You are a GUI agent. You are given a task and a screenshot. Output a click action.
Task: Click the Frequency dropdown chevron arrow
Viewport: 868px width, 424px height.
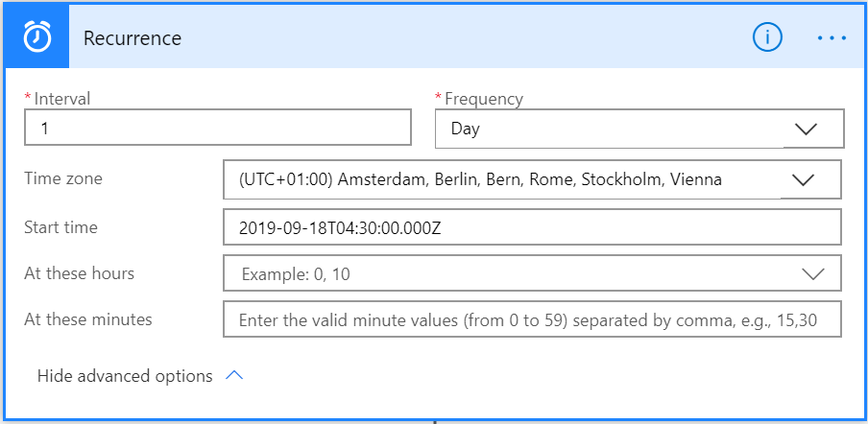click(806, 129)
